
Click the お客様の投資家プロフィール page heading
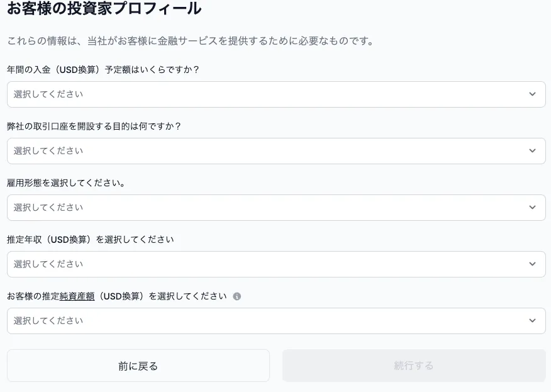[x=104, y=9]
